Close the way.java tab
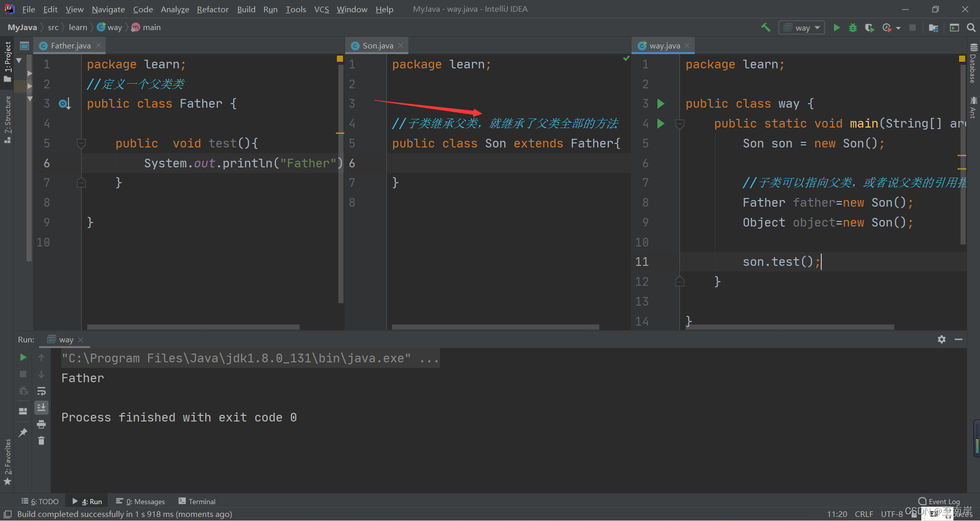This screenshot has height=521, width=980. click(x=687, y=45)
